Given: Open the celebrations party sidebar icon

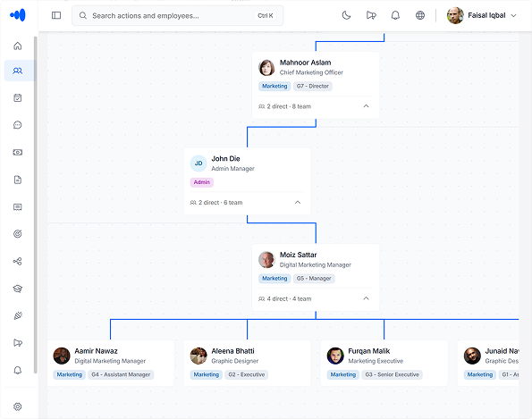Looking at the screenshot, I should click(18, 315).
